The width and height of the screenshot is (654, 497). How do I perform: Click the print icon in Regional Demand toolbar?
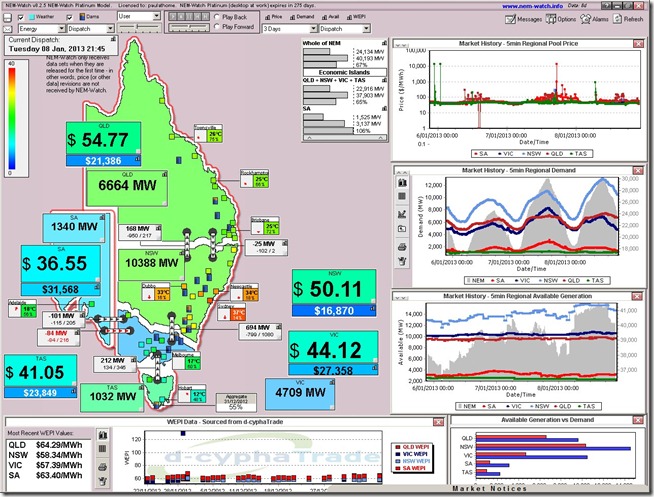pos(402,247)
